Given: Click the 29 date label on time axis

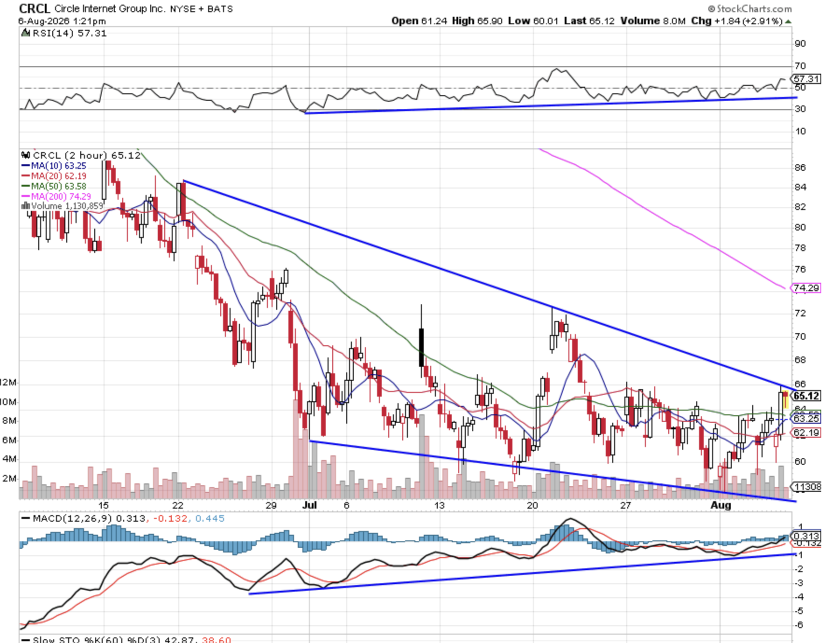Looking at the screenshot, I should (x=271, y=505).
